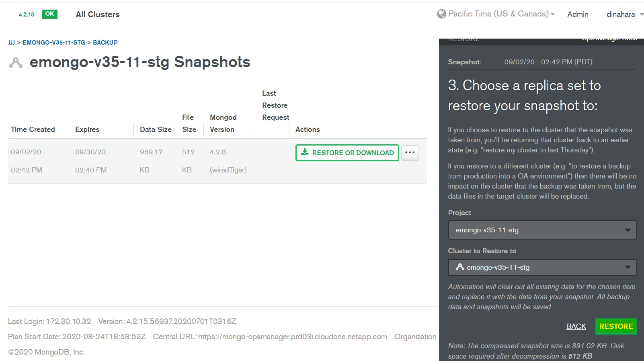
Task: Click the globe icon beside Pacific Time
Action: point(441,14)
